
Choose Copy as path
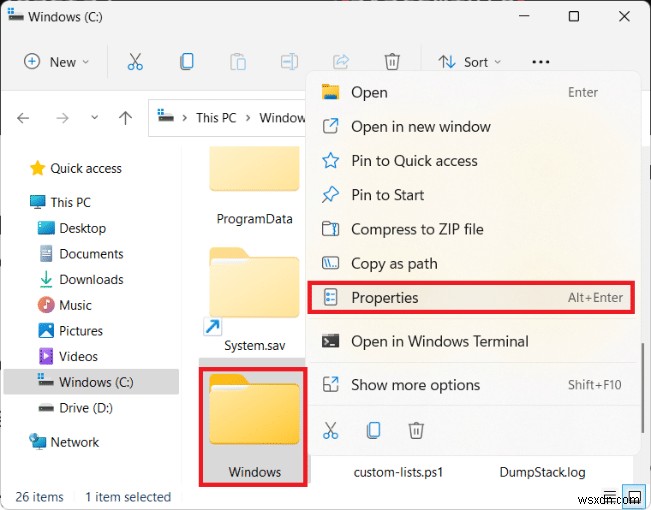click(473, 263)
